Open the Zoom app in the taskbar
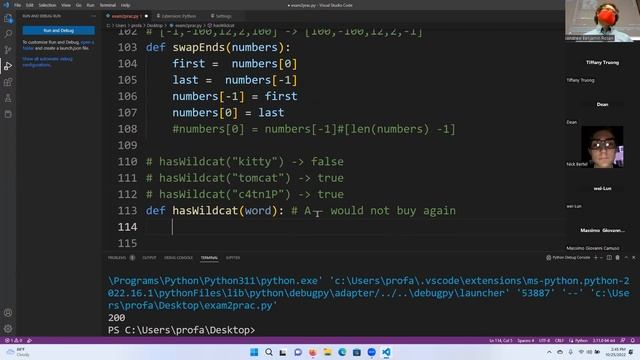The height and width of the screenshot is (360, 640). click(x=371, y=352)
